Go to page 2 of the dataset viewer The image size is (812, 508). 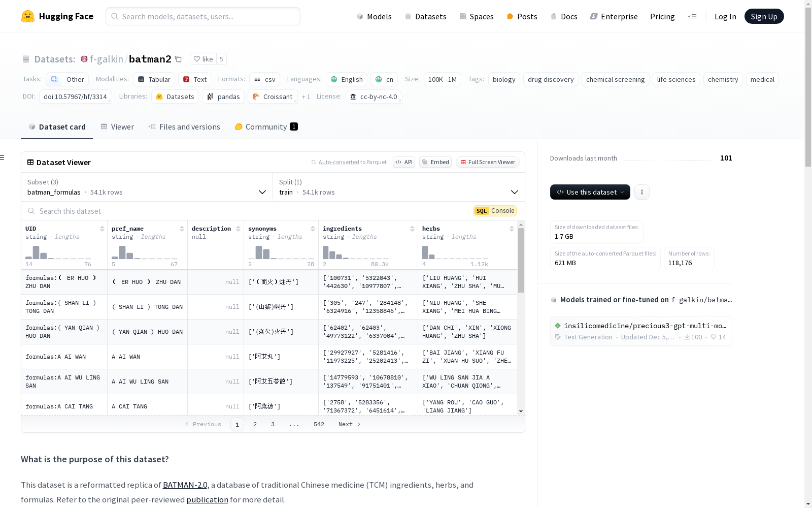[x=255, y=424]
